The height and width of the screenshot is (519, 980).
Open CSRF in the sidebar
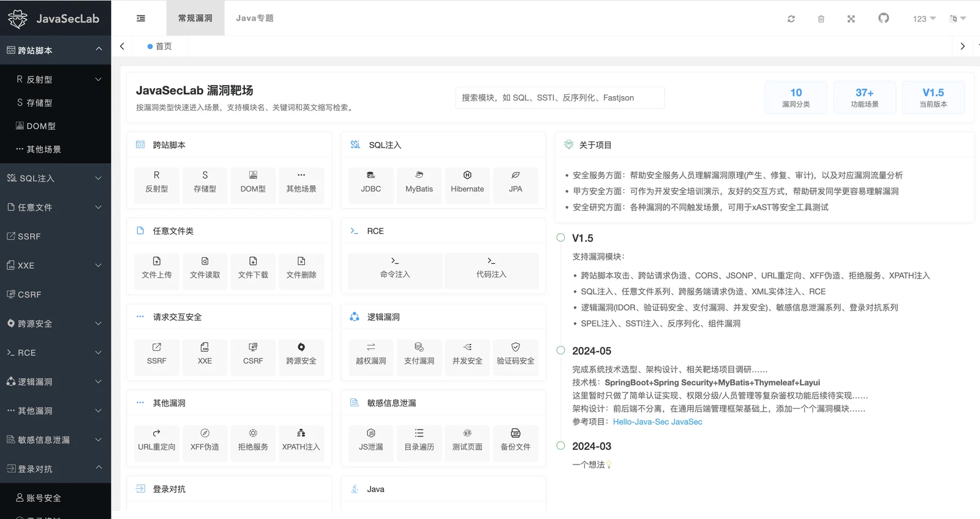56,294
